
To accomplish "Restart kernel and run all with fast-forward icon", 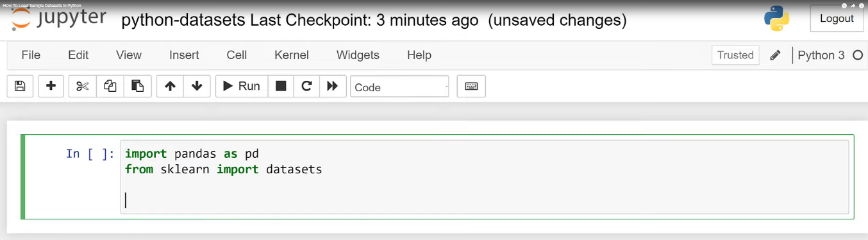I will coord(333,86).
